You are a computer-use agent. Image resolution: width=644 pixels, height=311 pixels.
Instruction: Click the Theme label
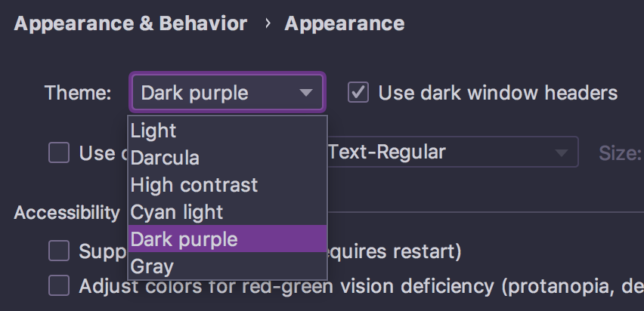pos(78,94)
